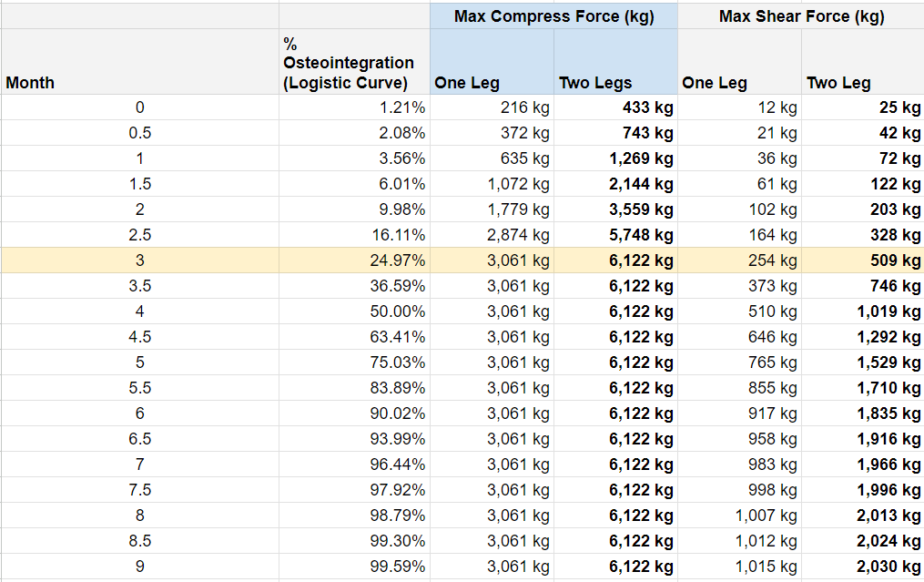Select the 24.97% cell in highlighted row
924x582 pixels.
[x=354, y=260]
